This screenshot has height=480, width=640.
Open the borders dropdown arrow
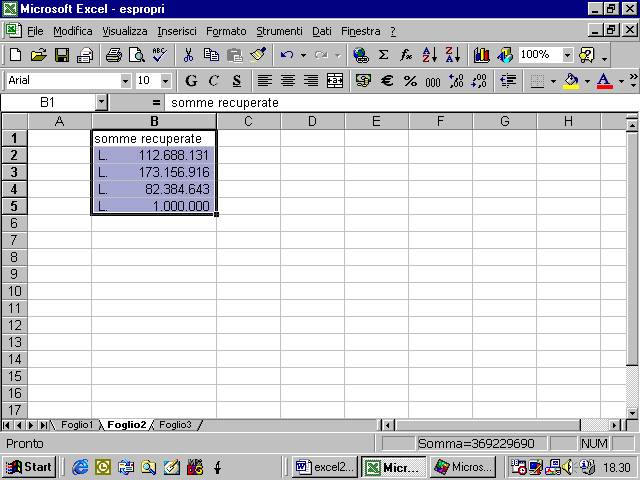pyautogui.click(x=553, y=81)
